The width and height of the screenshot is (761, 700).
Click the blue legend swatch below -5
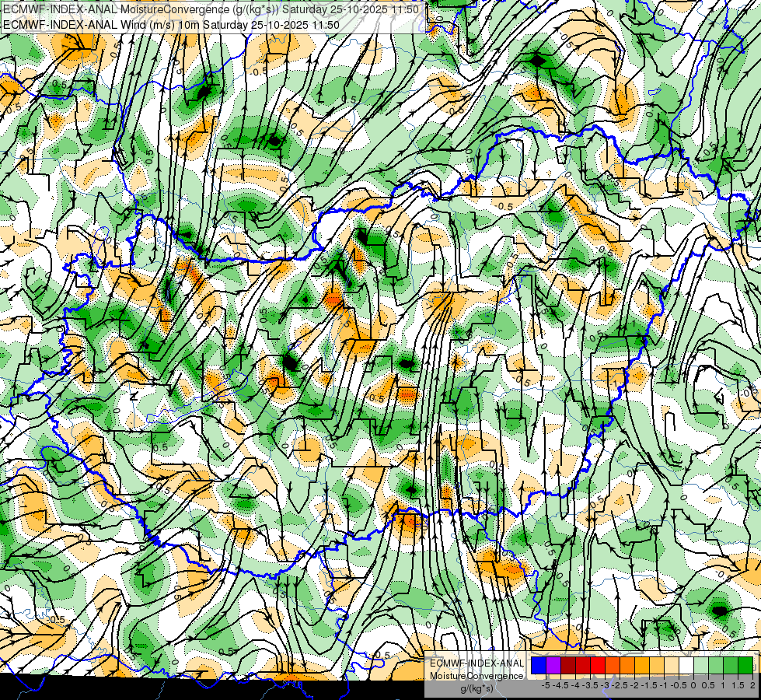(539, 666)
